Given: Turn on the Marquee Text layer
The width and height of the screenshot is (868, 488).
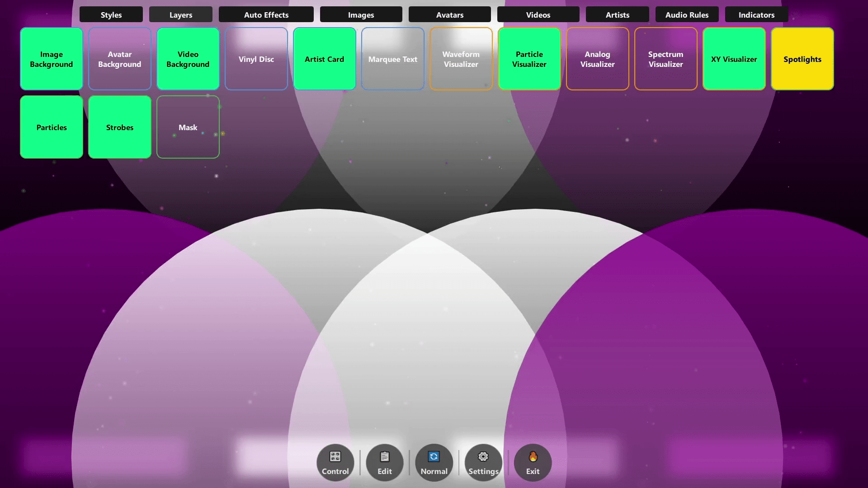Looking at the screenshot, I should (x=393, y=59).
